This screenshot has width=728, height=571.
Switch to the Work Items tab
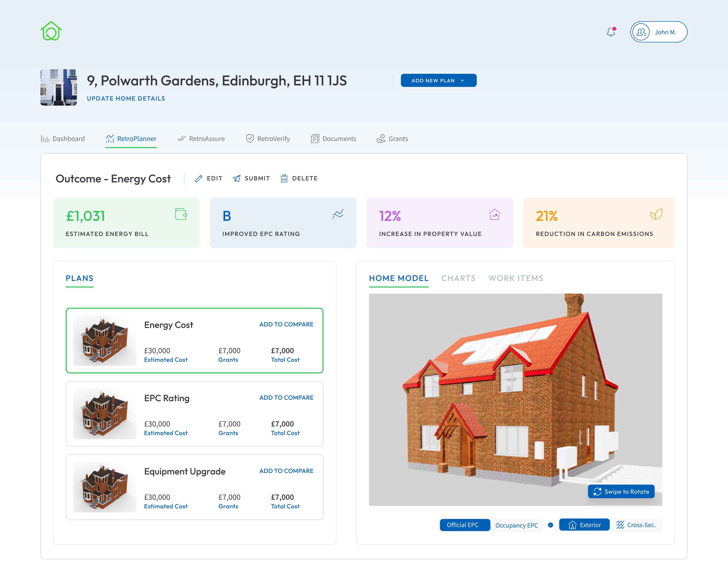pos(516,278)
